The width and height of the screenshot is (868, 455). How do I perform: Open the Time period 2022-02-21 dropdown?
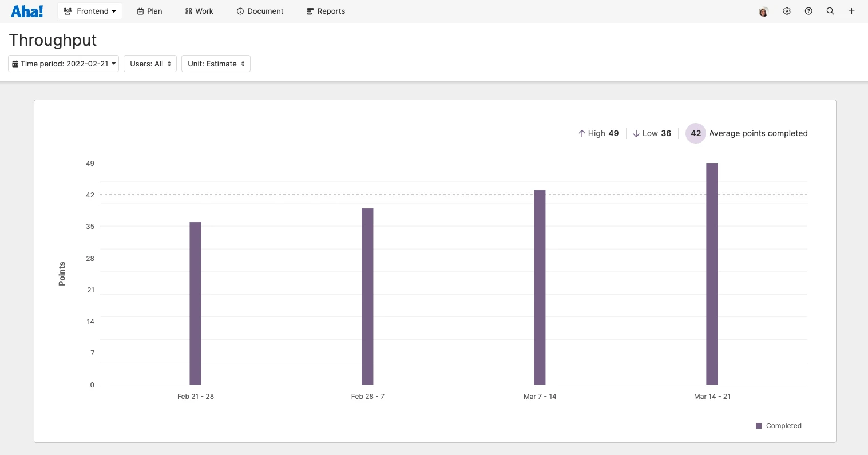(63, 64)
